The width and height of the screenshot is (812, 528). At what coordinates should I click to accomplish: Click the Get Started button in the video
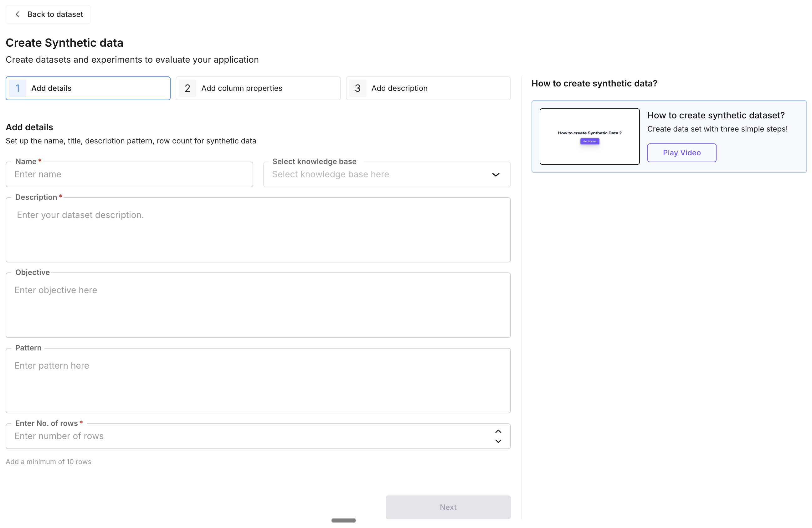click(x=589, y=141)
